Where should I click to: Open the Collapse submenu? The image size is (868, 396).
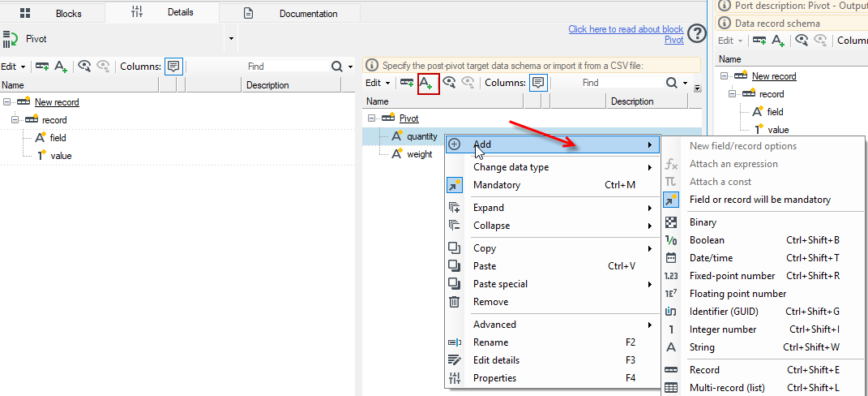coord(553,226)
